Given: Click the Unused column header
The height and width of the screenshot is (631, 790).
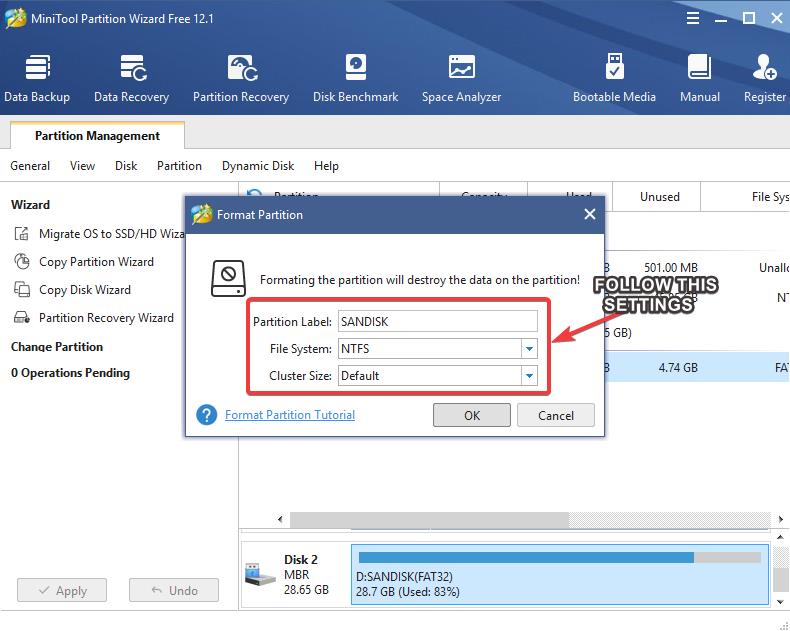Looking at the screenshot, I should 660,197.
